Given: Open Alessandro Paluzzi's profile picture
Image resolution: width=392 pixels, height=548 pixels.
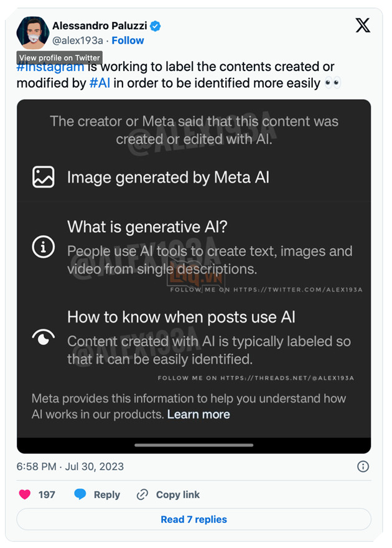Looking at the screenshot, I should [32, 32].
